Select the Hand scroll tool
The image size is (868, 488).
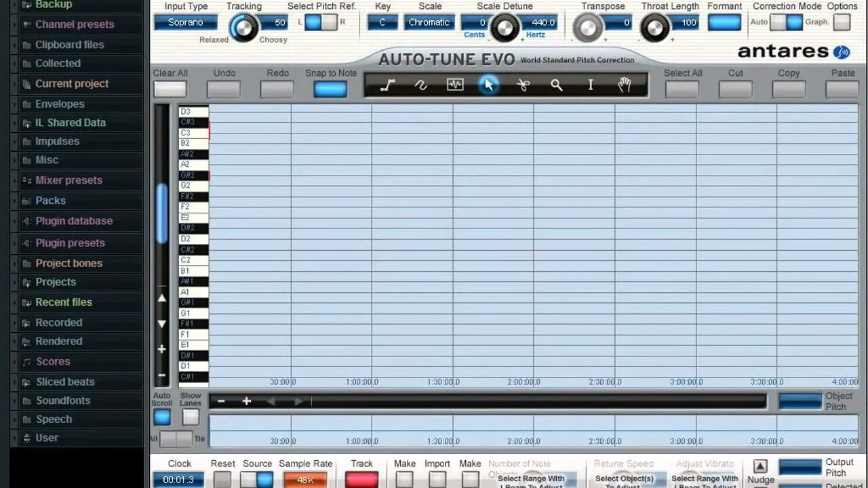(625, 85)
